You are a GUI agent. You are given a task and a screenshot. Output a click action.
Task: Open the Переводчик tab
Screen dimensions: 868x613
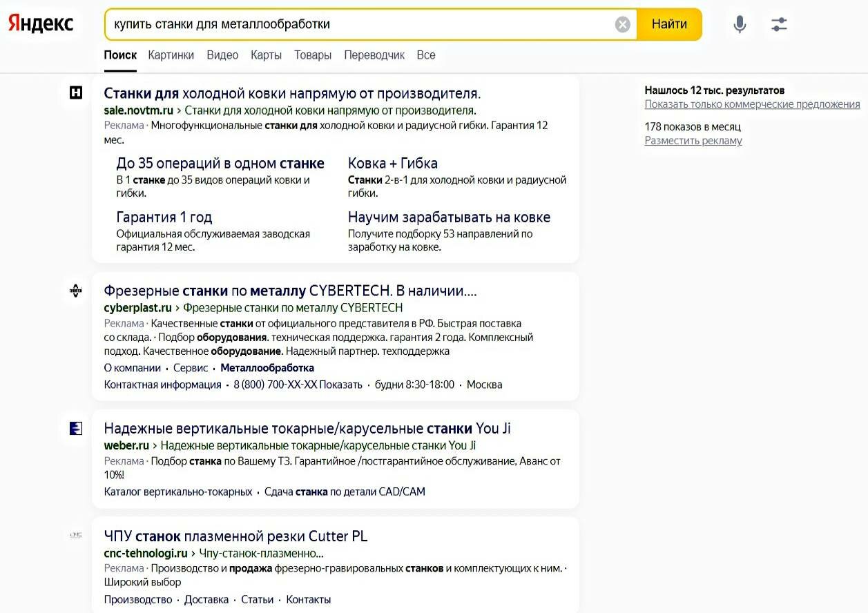374,55
